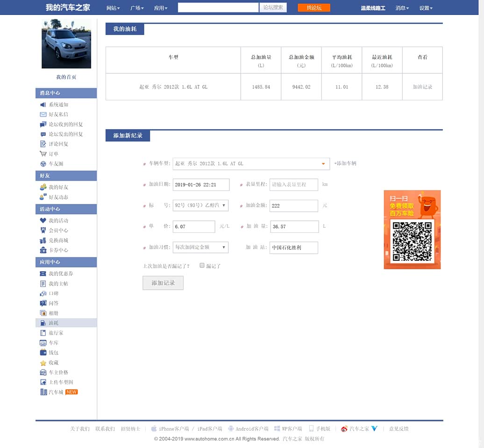Open the garage car icon
The height and width of the screenshot is (448, 484).
(43, 343)
